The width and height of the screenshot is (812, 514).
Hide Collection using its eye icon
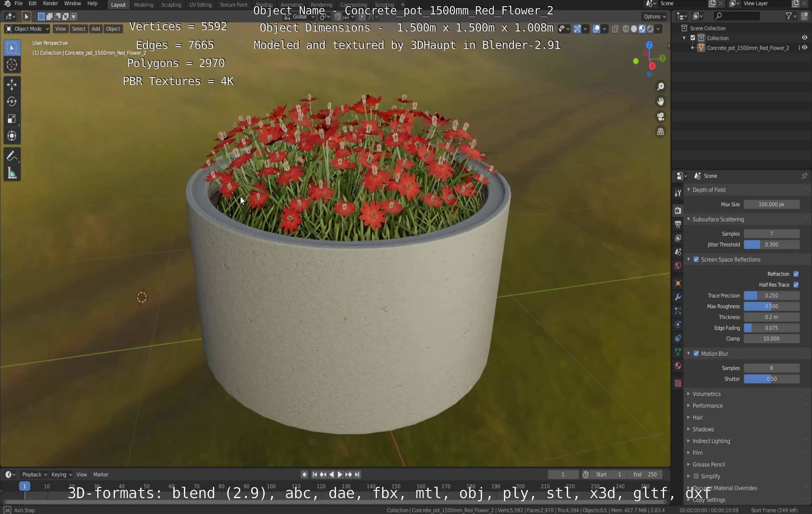805,38
